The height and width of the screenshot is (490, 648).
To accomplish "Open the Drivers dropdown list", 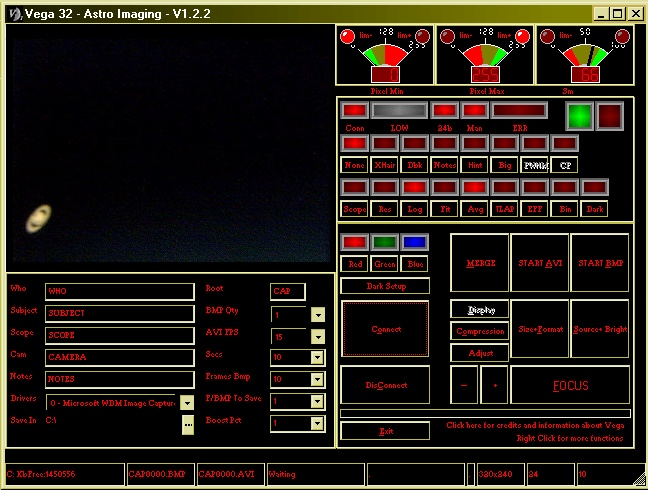I will [x=187, y=402].
